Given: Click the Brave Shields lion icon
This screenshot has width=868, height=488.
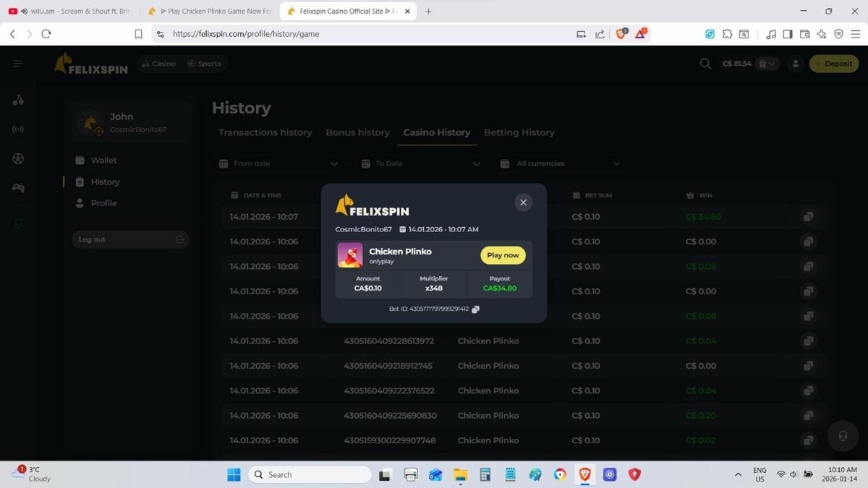Looking at the screenshot, I should pos(620,34).
